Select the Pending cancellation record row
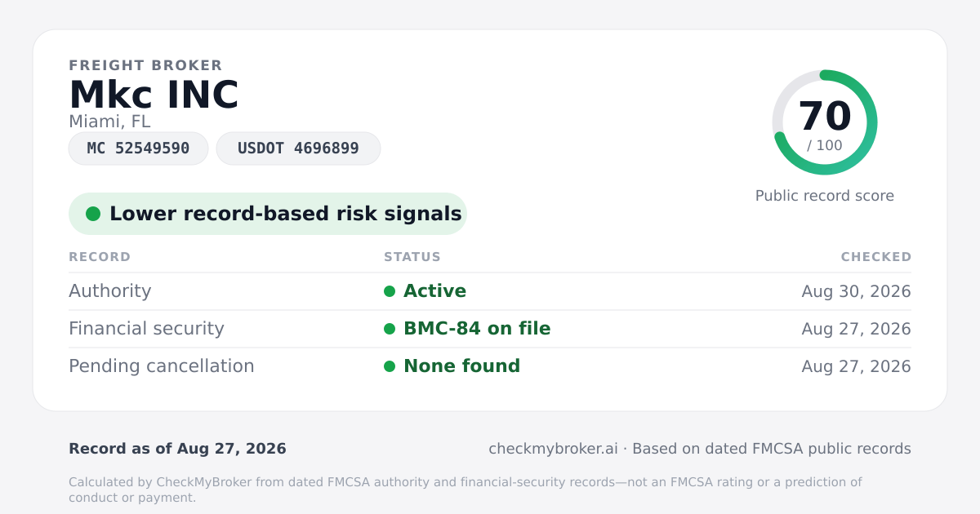Screen dimensions: 980x514 490,366
